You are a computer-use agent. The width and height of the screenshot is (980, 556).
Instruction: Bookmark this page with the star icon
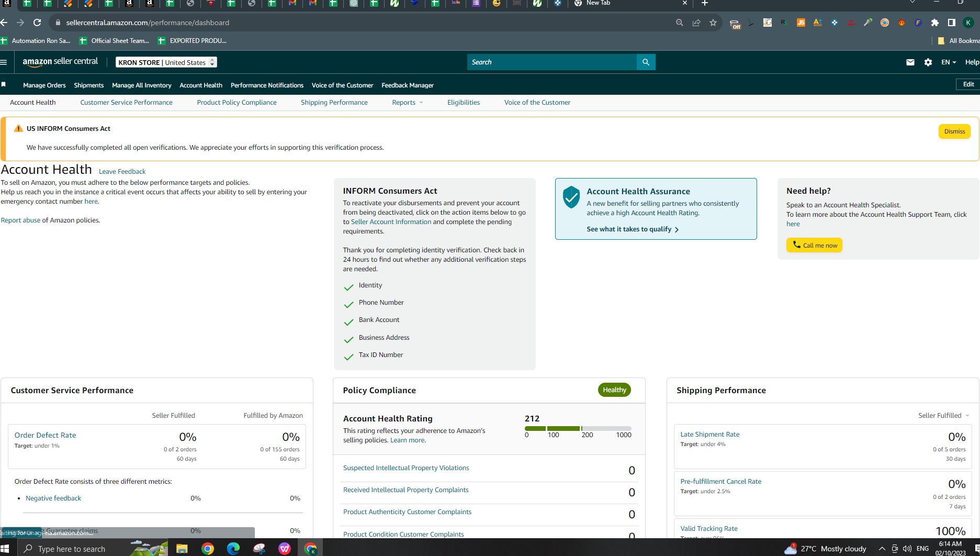(x=713, y=23)
